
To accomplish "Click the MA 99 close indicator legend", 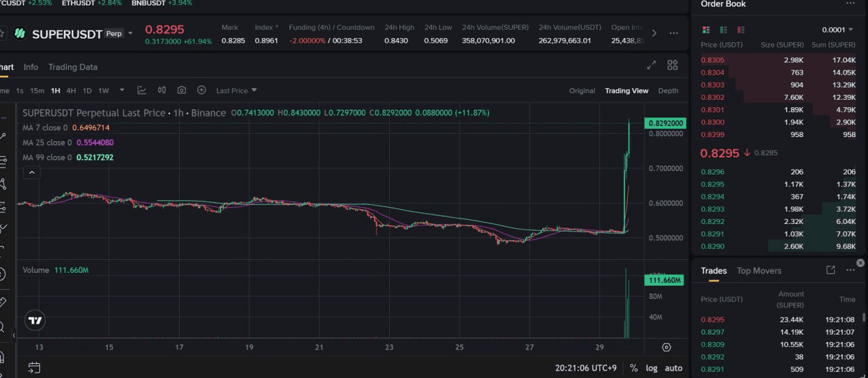I will click(x=68, y=157).
